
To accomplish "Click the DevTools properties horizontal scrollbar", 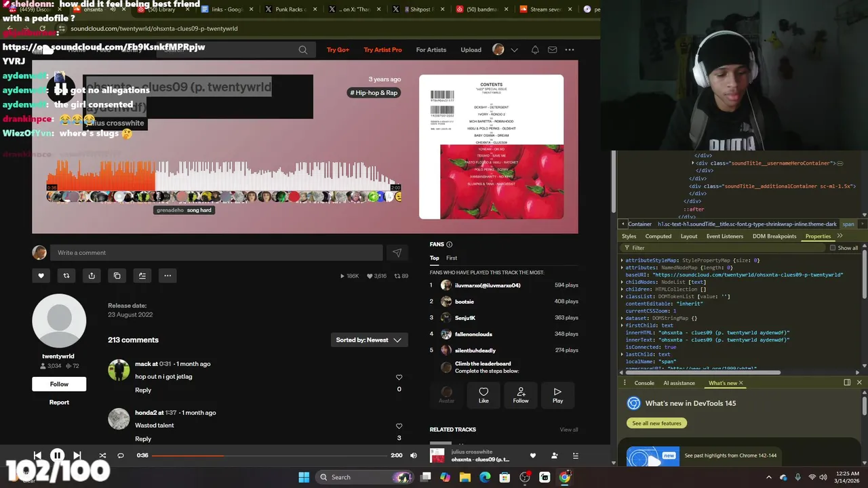I will [x=703, y=372].
